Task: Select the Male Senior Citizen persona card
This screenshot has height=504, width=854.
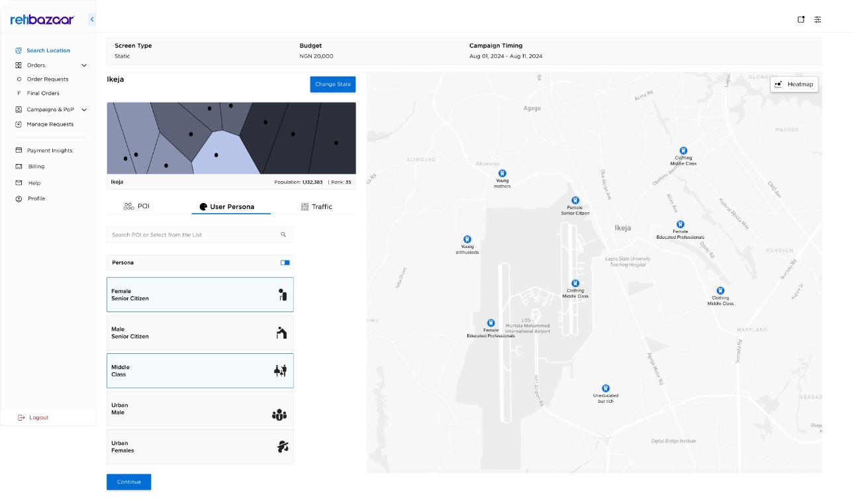Action: (200, 333)
